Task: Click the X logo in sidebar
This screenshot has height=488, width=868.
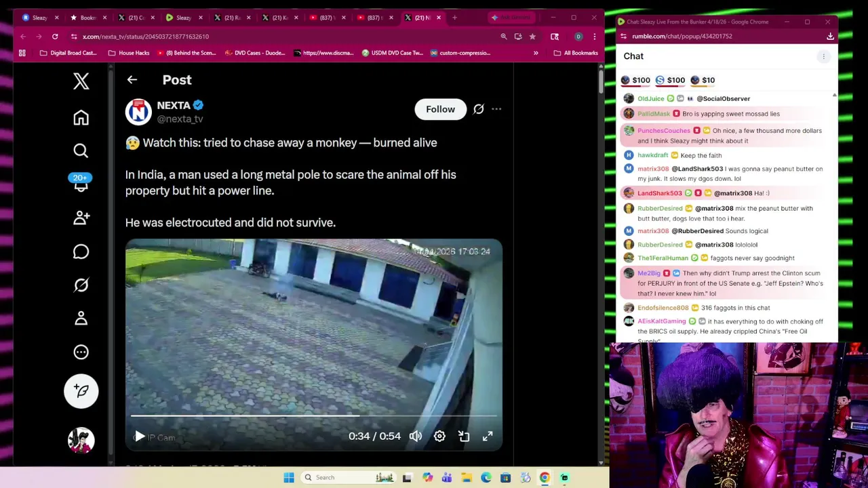Action: (x=81, y=81)
